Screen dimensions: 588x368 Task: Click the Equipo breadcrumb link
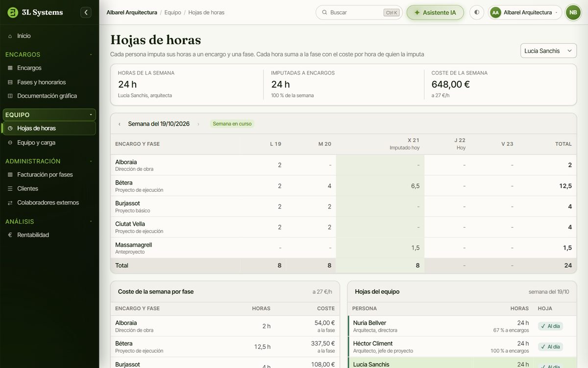coord(172,12)
